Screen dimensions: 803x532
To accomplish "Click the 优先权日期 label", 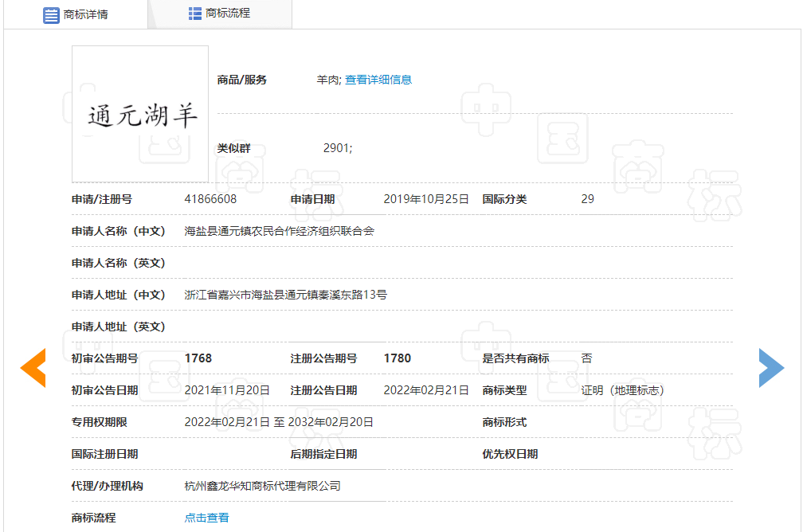I will pyautogui.click(x=510, y=454).
